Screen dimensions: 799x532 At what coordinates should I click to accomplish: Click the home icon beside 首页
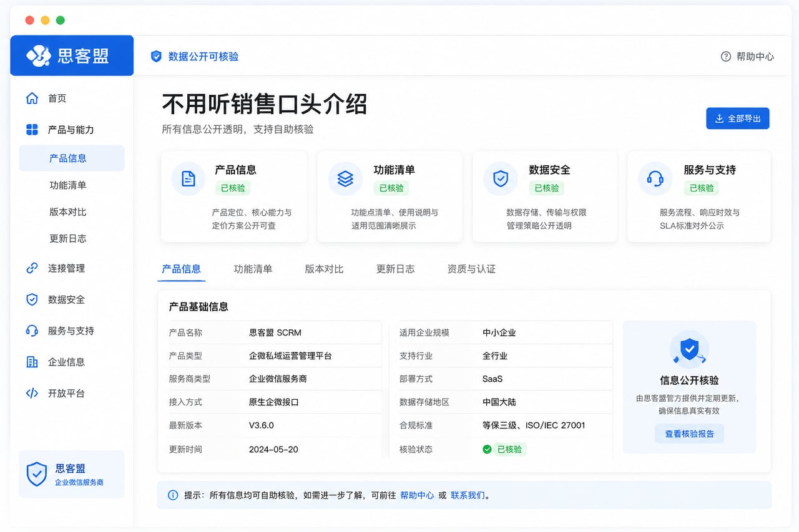pyautogui.click(x=32, y=98)
